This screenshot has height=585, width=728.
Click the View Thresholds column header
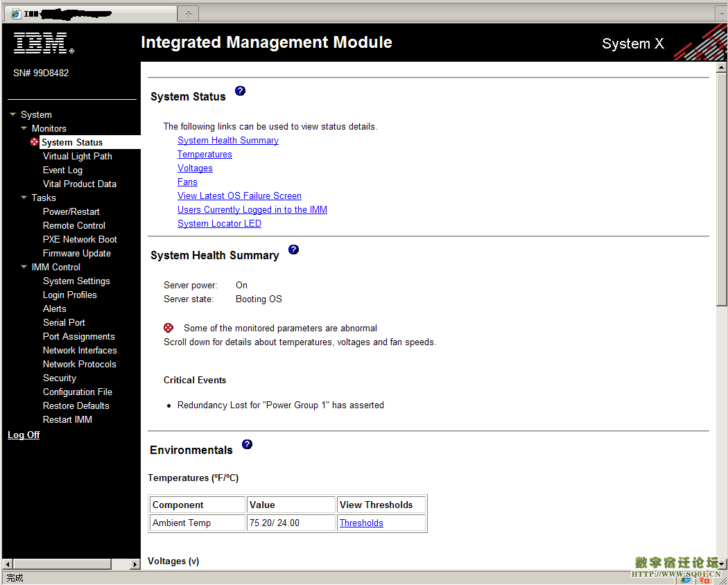[381, 505]
